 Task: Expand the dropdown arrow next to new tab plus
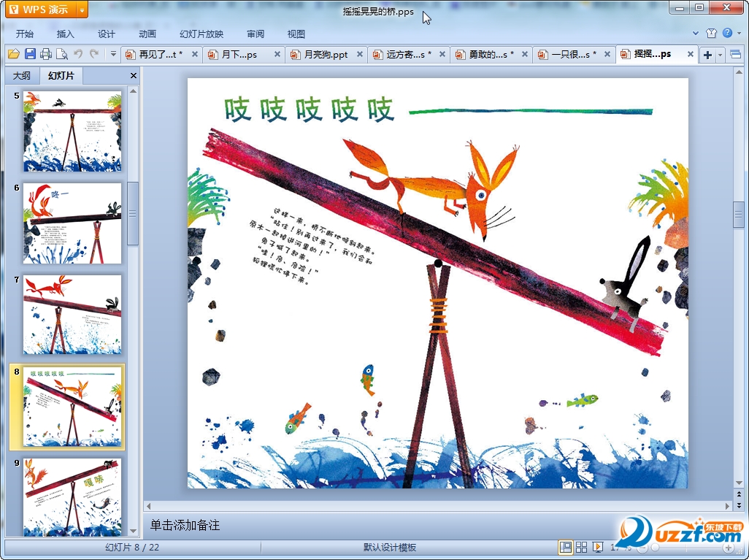(x=720, y=55)
